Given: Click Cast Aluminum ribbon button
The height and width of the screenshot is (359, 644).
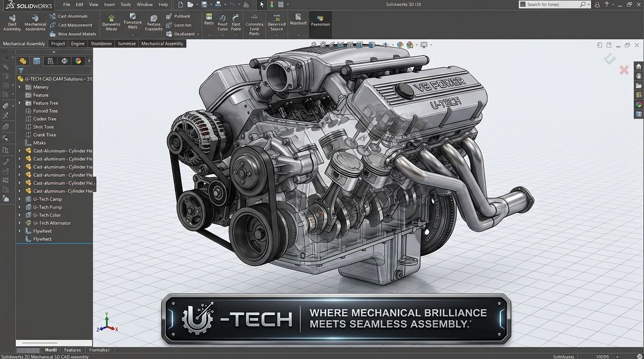Looking at the screenshot, I should click(68, 16).
